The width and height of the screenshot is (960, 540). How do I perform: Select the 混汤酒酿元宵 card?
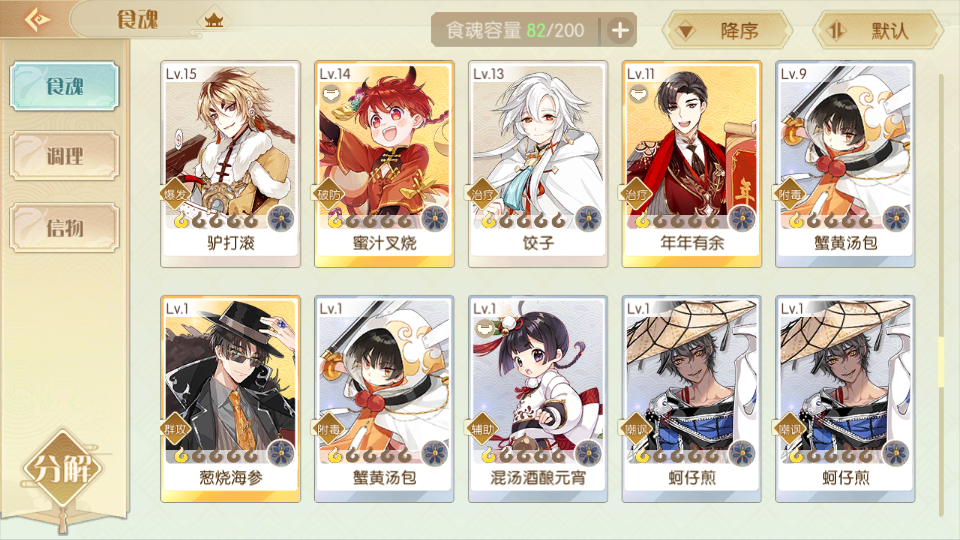tap(538, 399)
